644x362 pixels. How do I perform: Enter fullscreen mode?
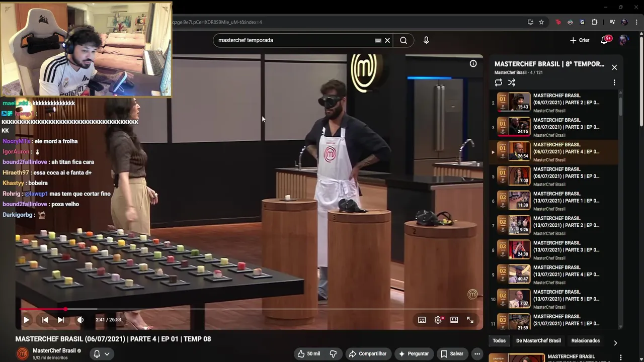tap(470, 320)
